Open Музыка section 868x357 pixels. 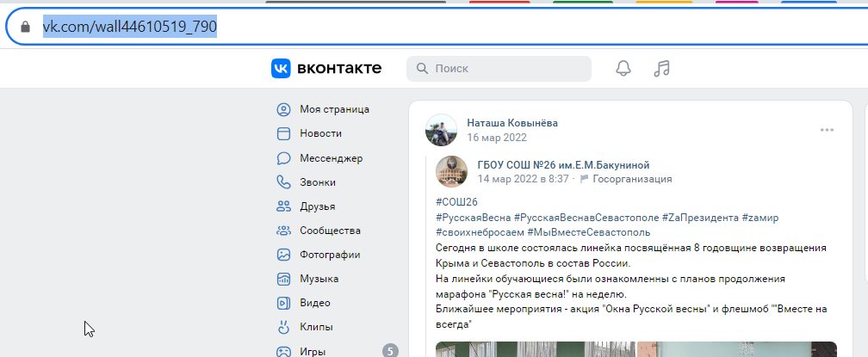pyautogui.click(x=319, y=279)
